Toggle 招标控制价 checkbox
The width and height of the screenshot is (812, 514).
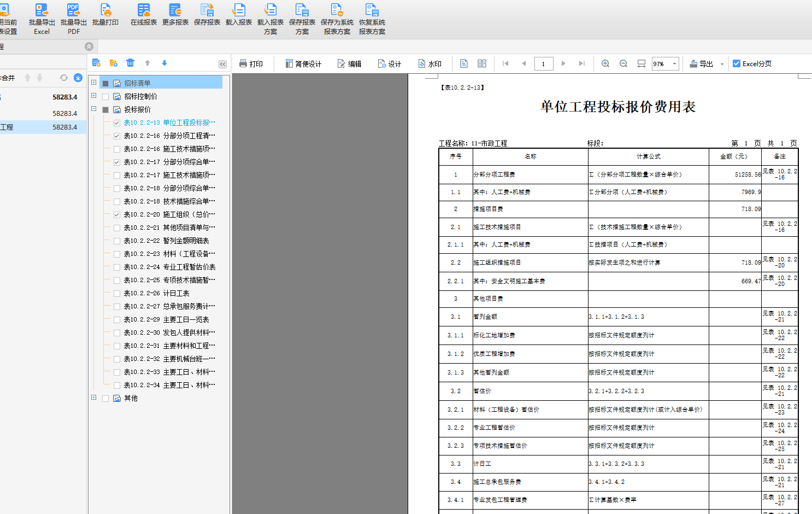click(x=105, y=96)
